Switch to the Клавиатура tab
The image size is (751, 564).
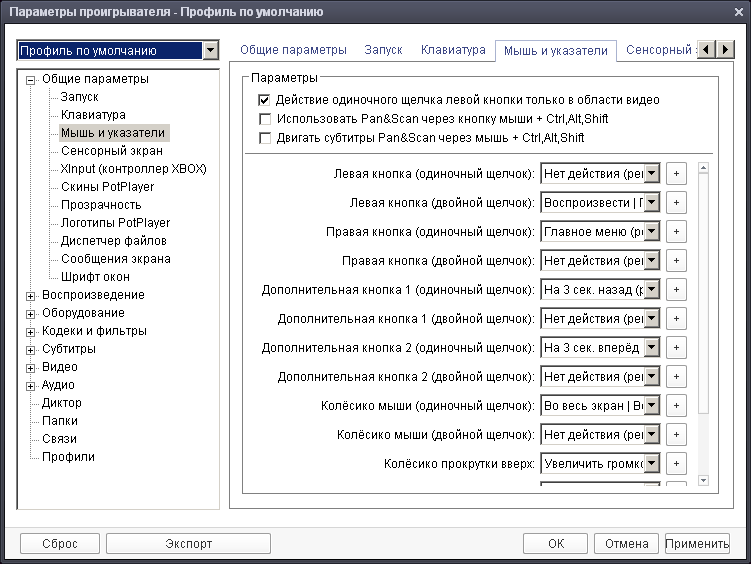453,50
